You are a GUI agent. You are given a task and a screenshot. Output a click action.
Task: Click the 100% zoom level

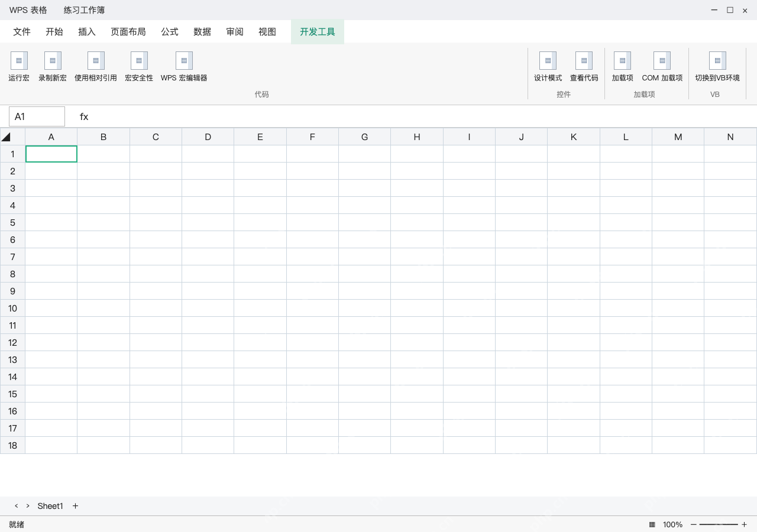pyautogui.click(x=672, y=524)
